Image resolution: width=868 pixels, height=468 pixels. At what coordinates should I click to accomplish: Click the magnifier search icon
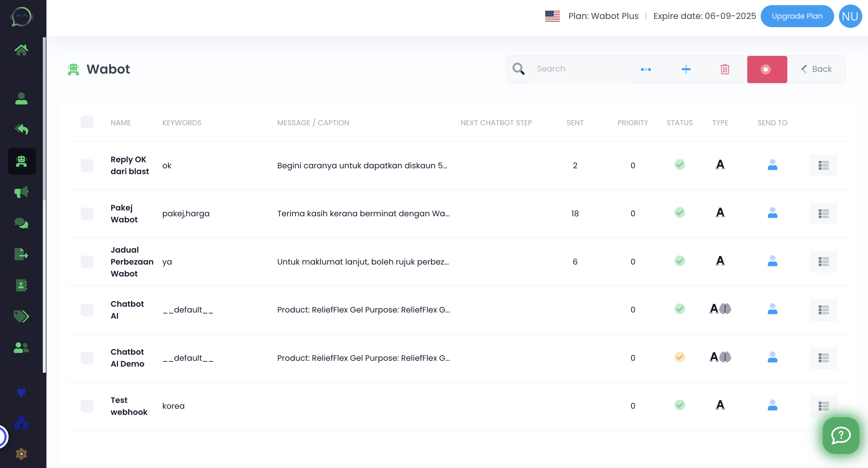519,69
